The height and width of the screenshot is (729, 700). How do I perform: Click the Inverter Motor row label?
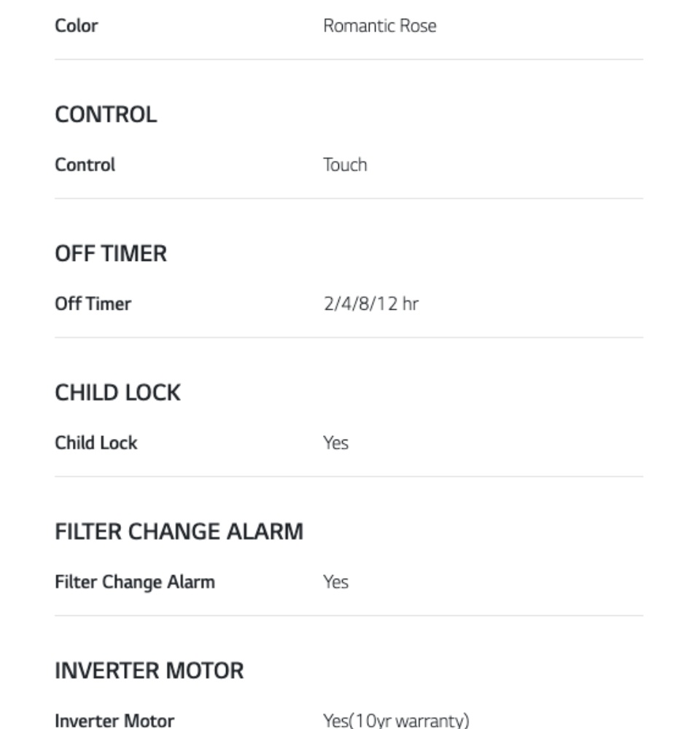[x=114, y=720]
